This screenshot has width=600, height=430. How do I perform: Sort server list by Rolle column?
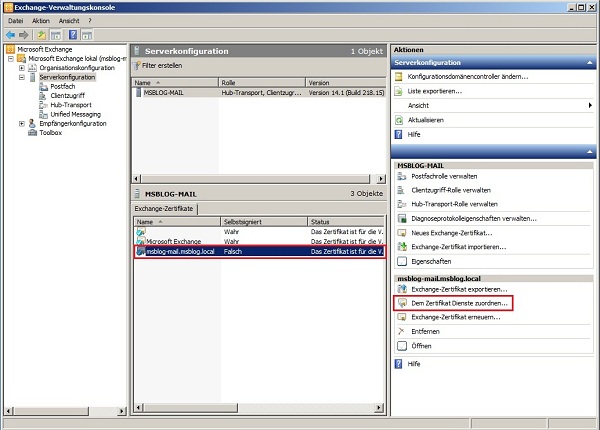pos(262,83)
